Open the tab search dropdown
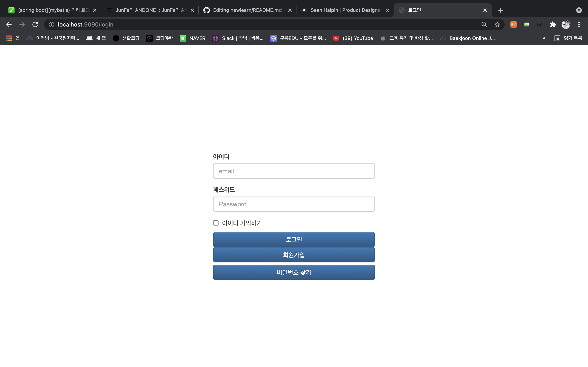Image resolution: width=588 pixels, height=367 pixels. [x=579, y=10]
